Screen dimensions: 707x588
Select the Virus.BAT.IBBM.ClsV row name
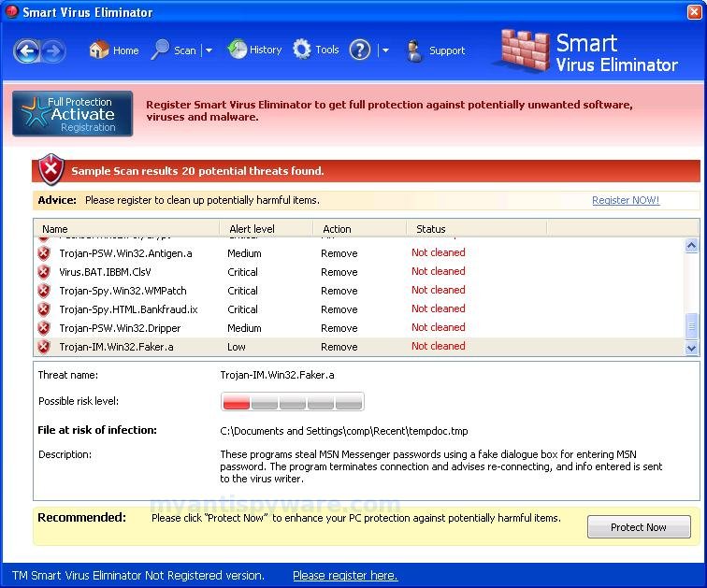[105, 272]
